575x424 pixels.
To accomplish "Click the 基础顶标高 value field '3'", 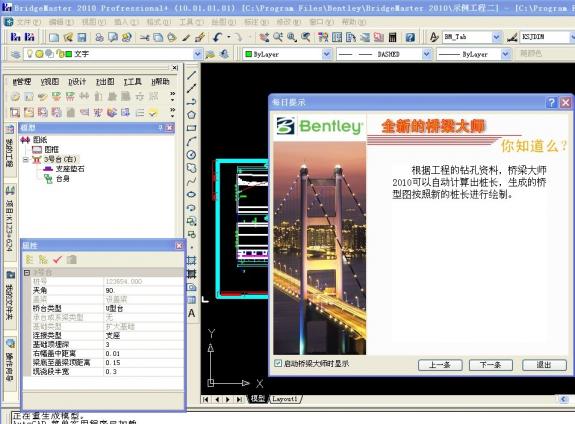I will (144, 344).
